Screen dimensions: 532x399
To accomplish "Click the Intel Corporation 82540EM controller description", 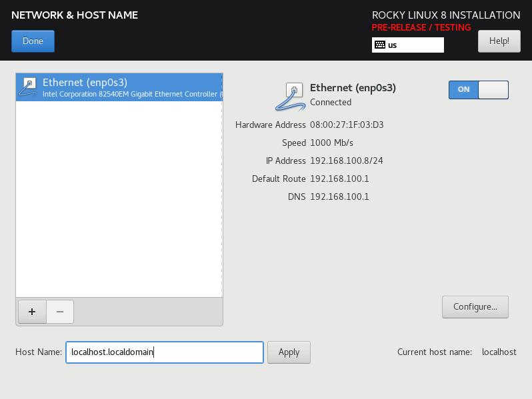I will (132, 94).
